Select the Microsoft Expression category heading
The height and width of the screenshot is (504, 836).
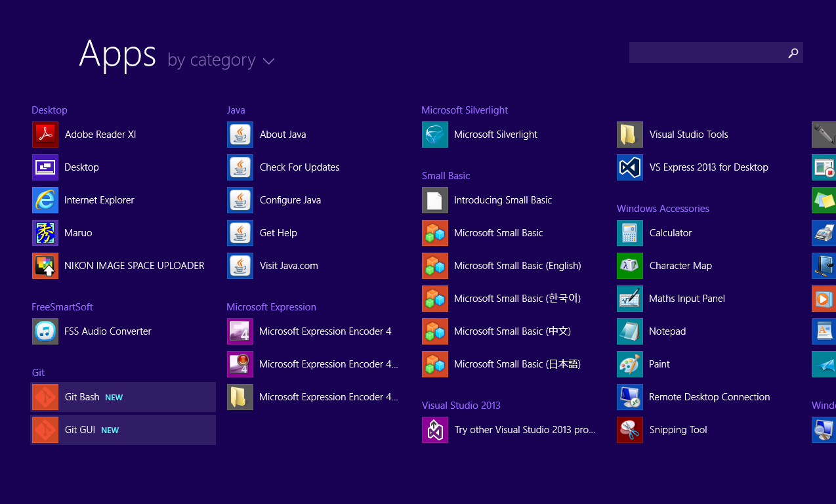tap(271, 307)
